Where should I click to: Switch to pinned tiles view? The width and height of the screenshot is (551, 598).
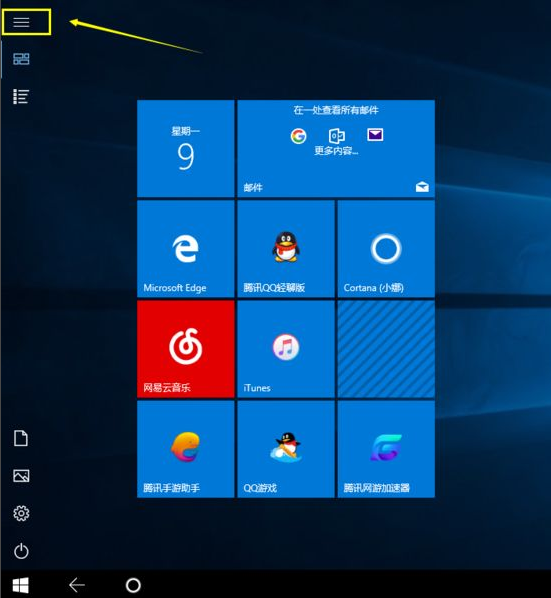pyautogui.click(x=21, y=59)
